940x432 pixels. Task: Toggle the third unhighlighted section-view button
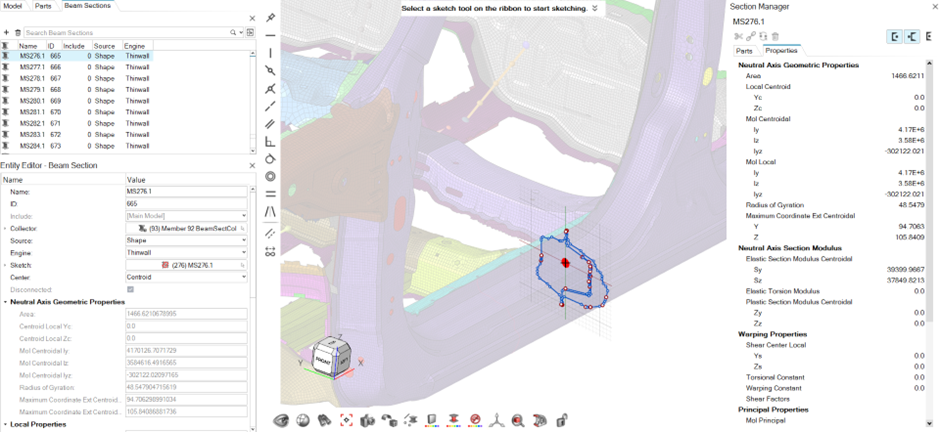tap(929, 37)
